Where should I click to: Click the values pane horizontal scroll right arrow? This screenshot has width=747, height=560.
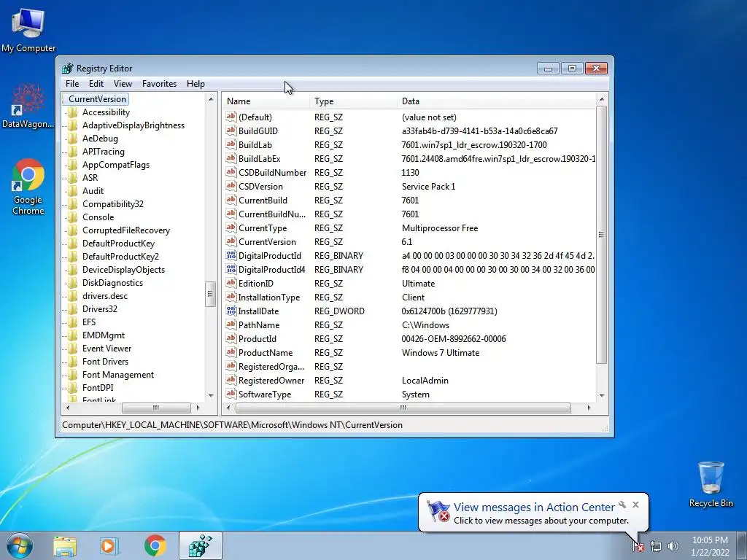pyautogui.click(x=589, y=408)
